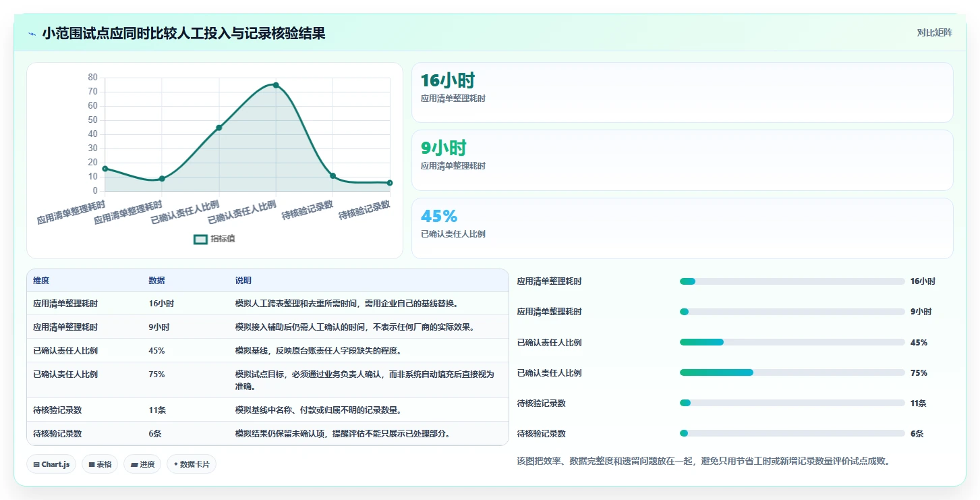The image size is (980, 500).
Task: Open the 16小时 summary card
Action: click(683, 92)
